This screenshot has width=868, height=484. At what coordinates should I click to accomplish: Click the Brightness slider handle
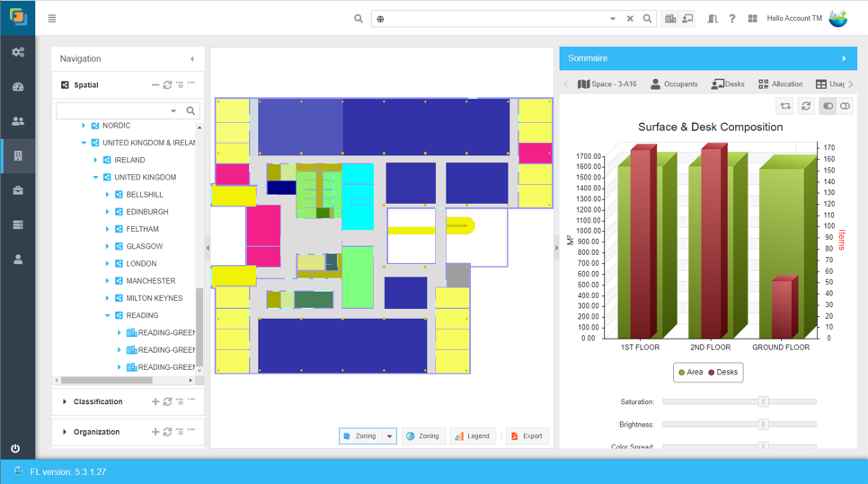763,424
